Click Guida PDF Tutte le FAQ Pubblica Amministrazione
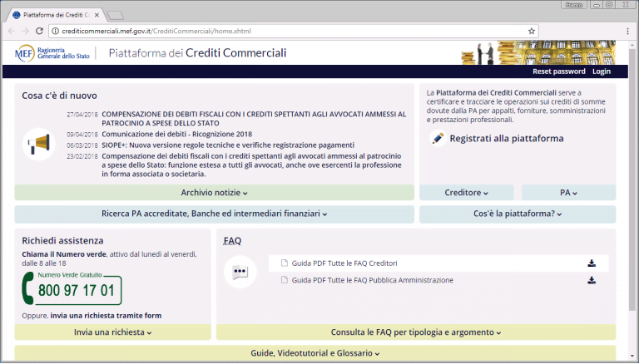 [x=373, y=280]
